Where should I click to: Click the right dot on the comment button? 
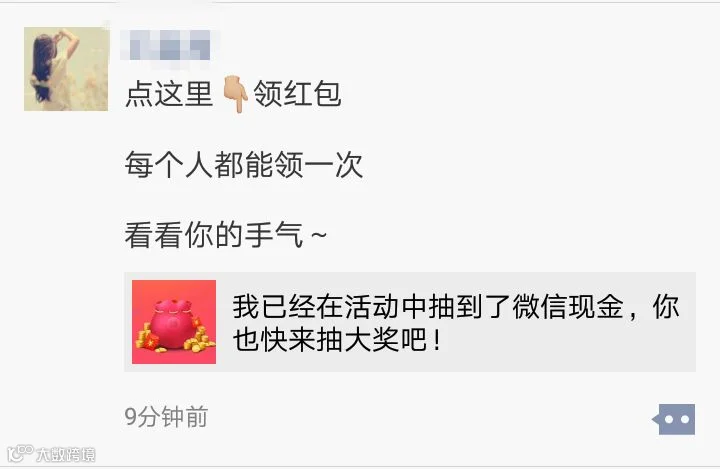tap(685, 419)
